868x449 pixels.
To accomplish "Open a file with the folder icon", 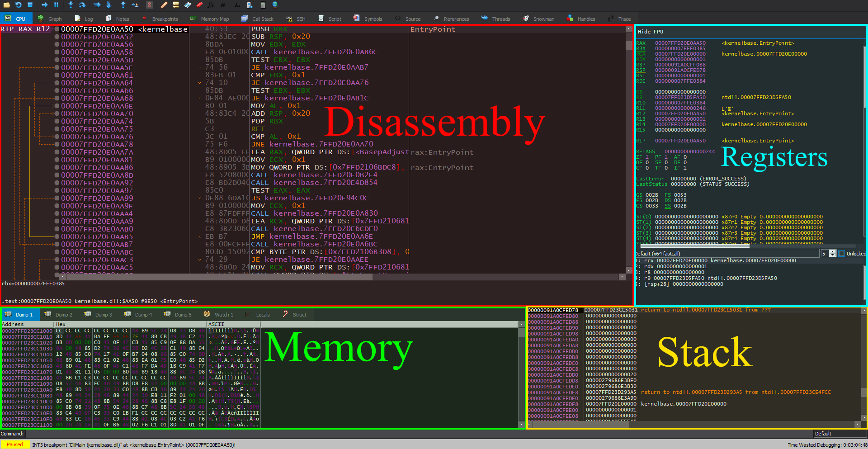I will point(6,5).
